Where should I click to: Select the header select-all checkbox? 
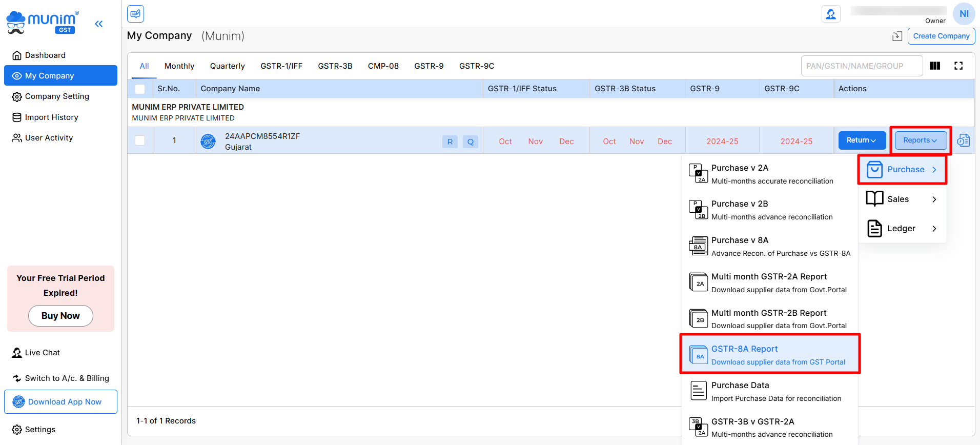[140, 89]
